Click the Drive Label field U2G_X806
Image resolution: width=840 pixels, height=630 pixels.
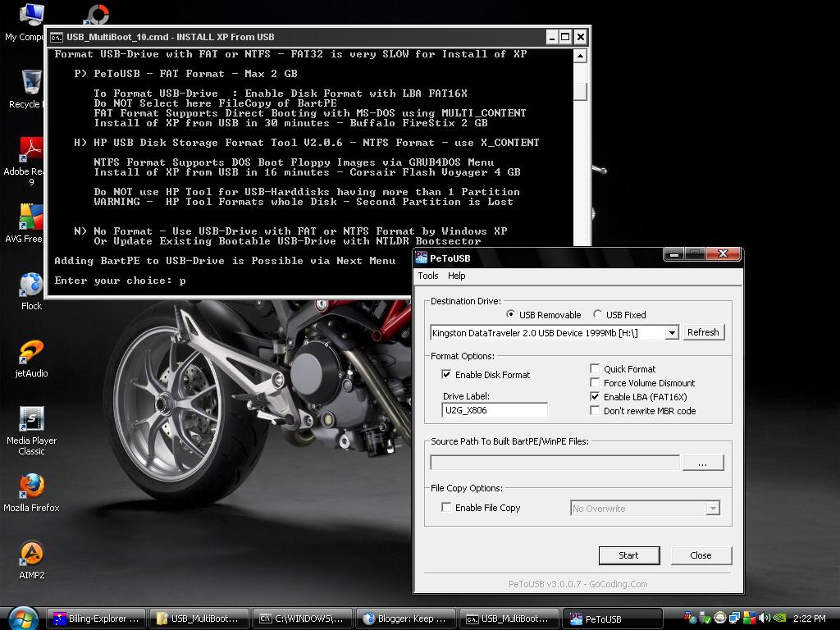coord(495,410)
